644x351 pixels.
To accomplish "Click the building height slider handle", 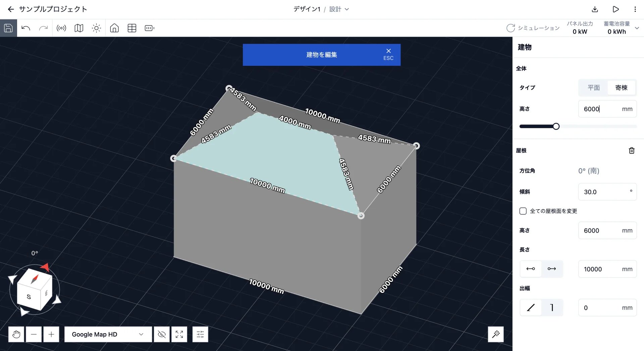I will 556,127.
